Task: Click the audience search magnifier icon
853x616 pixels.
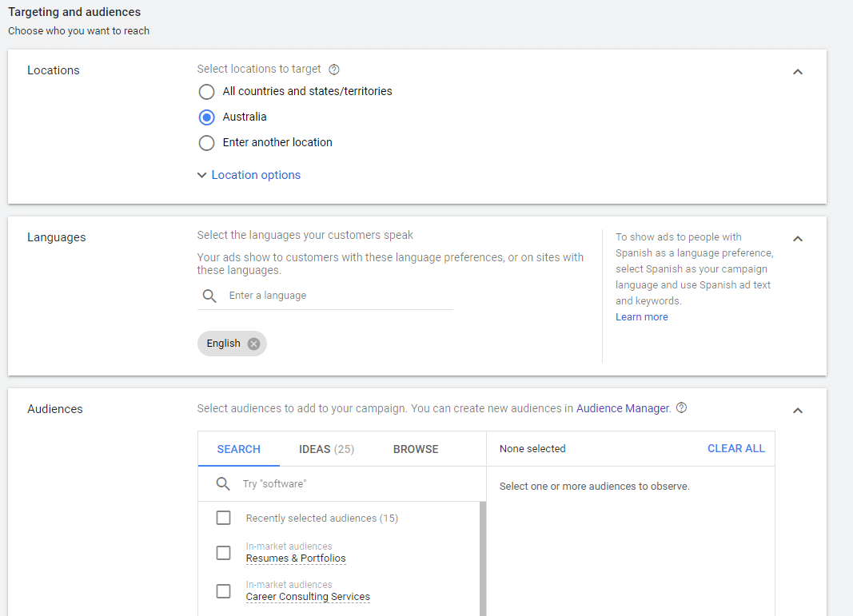Action: pos(223,484)
